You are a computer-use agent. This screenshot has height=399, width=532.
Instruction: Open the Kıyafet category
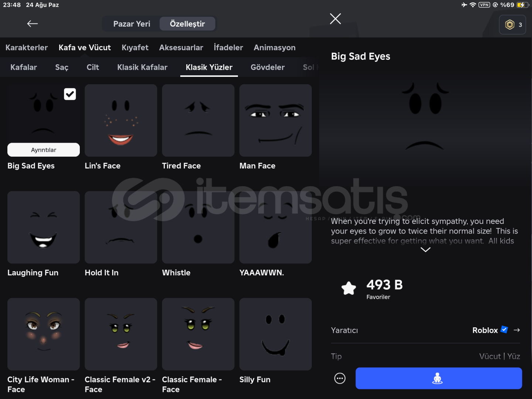(135, 48)
